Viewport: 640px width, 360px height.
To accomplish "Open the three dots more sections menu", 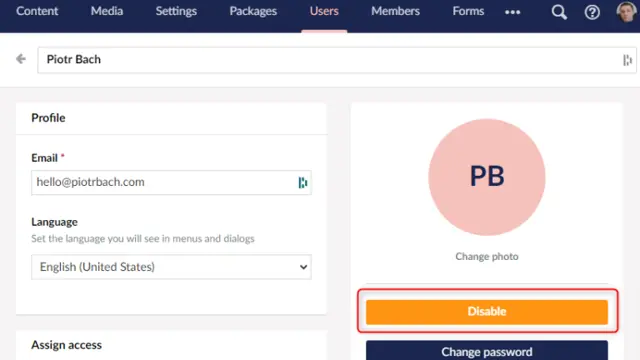I will point(512,12).
